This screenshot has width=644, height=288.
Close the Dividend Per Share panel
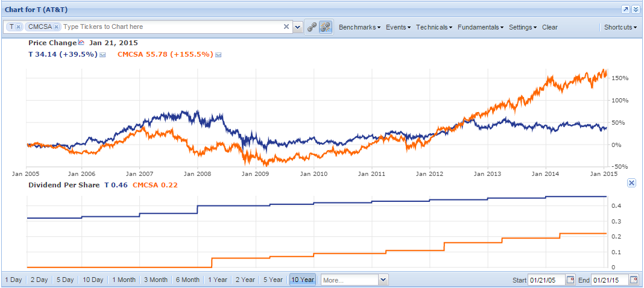tap(632, 183)
